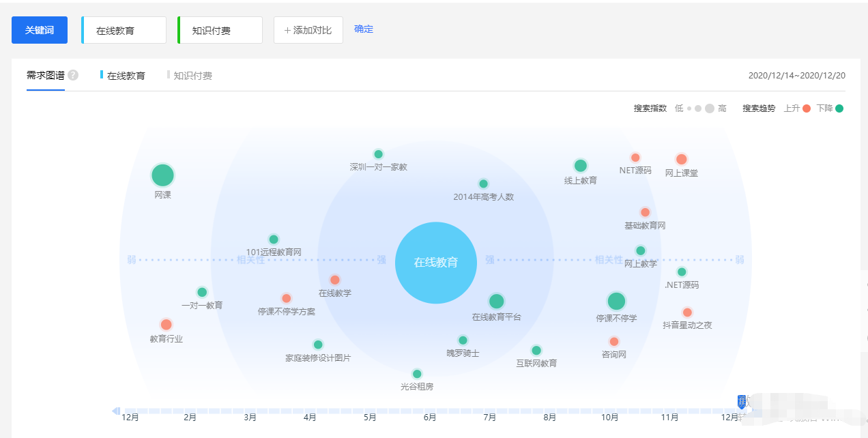Click the help icon beside 需求图谱
This screenshot has height=438, width=868.
pyautogui.click(x=73, y=75)
